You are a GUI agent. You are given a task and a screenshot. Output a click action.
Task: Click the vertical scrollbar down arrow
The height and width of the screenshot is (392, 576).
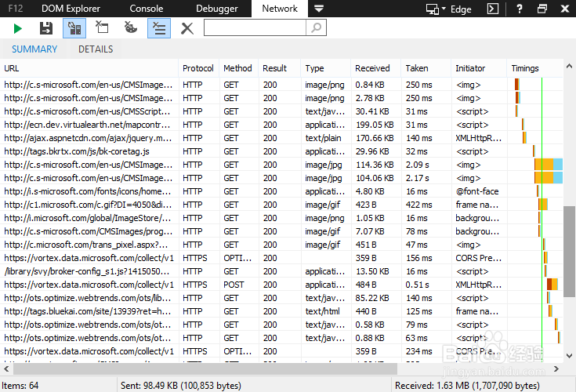click(x=570, y=356)
